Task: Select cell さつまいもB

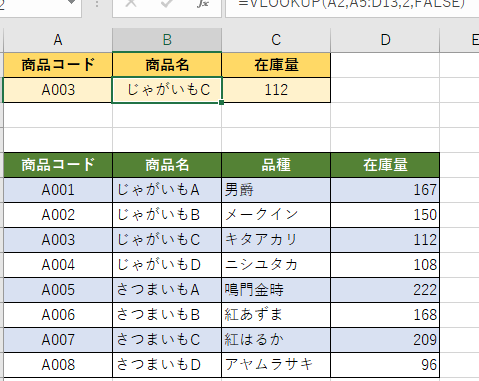Action: pyautogui.click(x=167, y=315)
